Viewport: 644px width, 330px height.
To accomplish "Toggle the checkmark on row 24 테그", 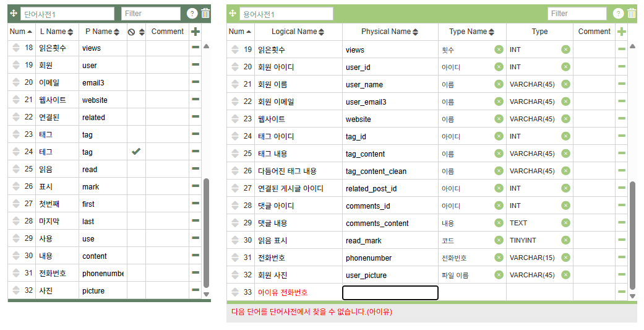I will pos(135,152).
